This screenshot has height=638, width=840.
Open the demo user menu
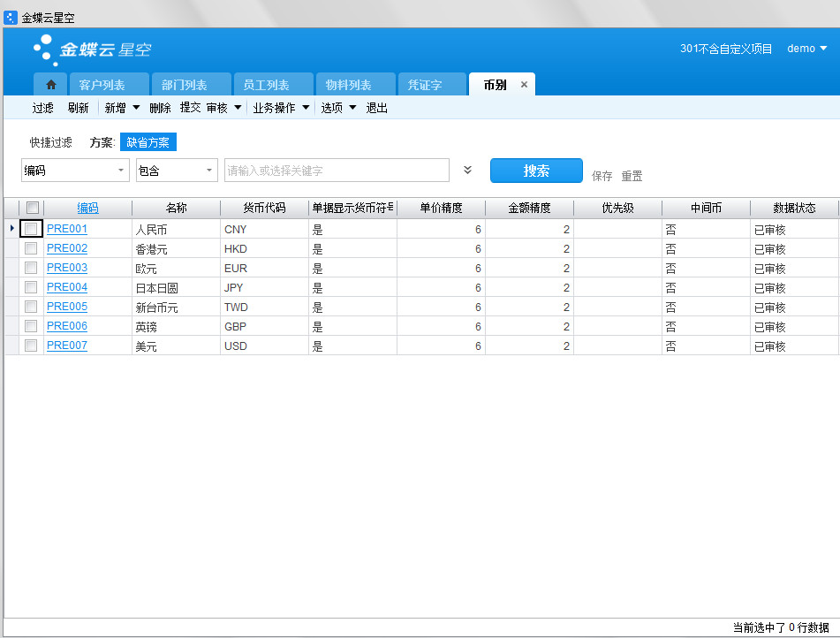point(806,49)
